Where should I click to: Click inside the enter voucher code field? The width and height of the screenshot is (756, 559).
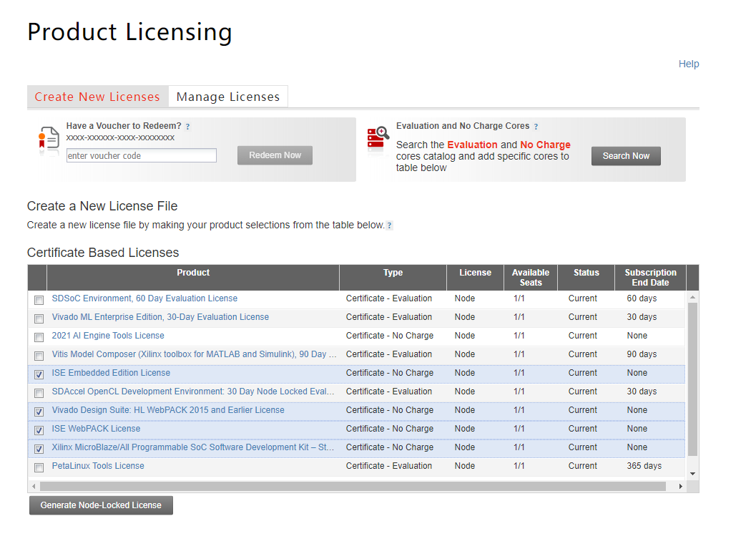(141, 155)
